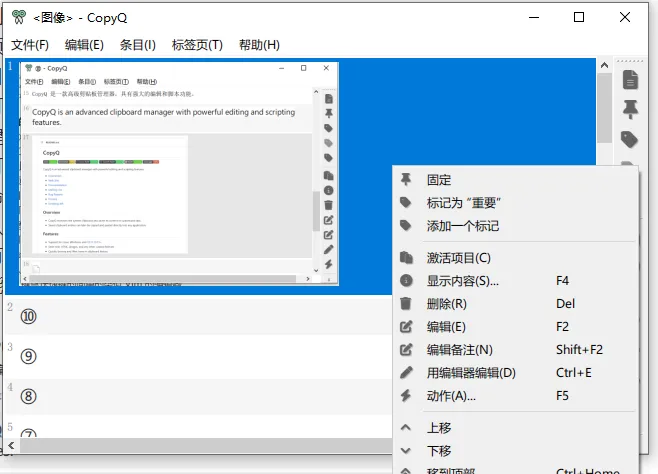Select 编辑(E) F2 in context menu
The width and height of the screenshot is (658, 474).
pyautogui.click(x=515, y=327)
